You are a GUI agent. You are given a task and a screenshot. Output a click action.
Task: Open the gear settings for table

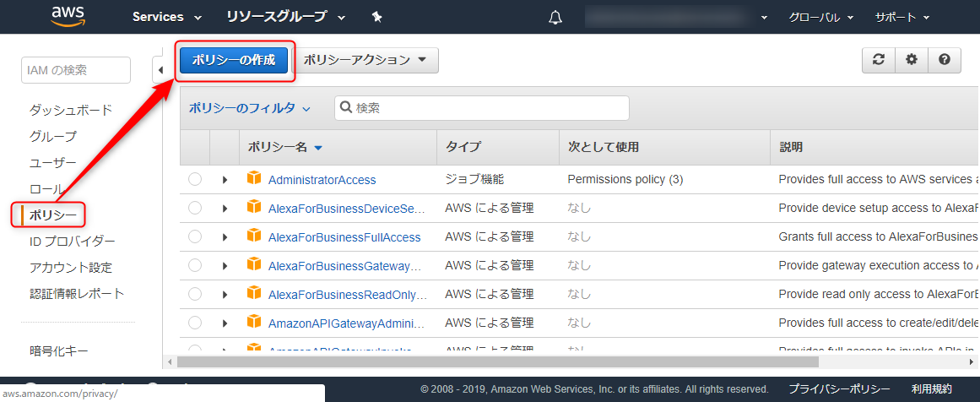[x=912, y=59]
